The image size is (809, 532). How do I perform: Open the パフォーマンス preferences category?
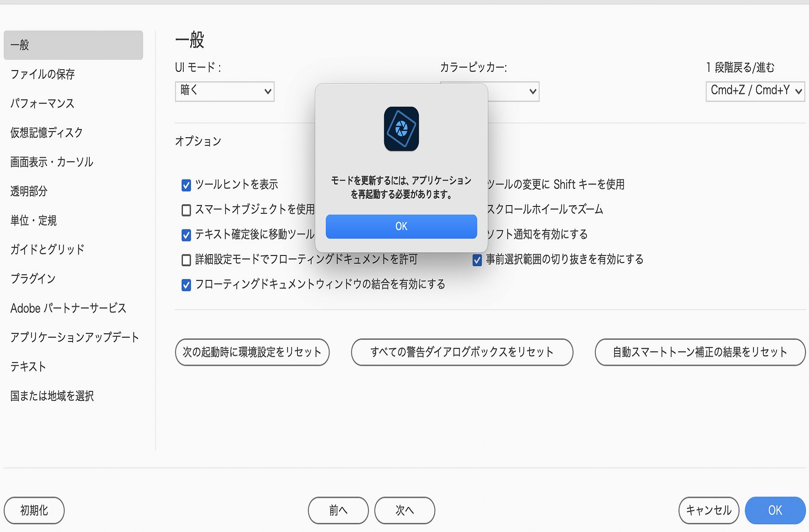coord(42,103)
